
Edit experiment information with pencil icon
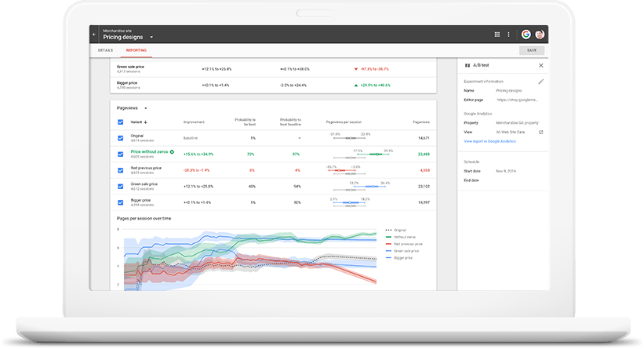[x=540, y=82]
